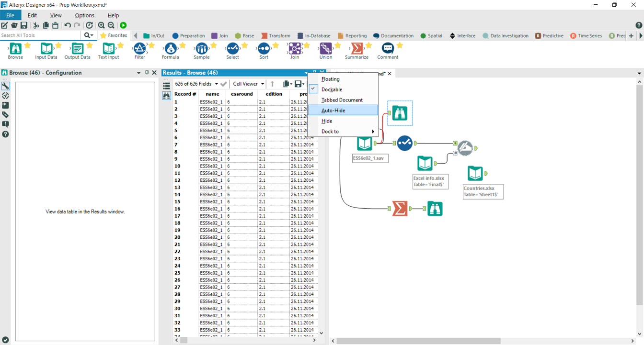Click in the Search All Tools field
The width and height of the screenshot is (644, 345).
click(41, 35)
